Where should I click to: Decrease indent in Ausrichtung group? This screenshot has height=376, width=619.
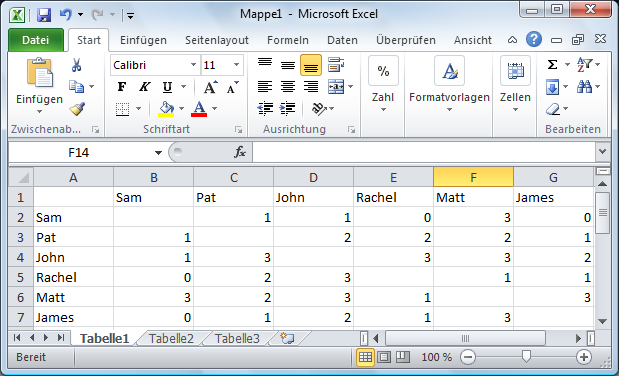[x=265, y=108]
